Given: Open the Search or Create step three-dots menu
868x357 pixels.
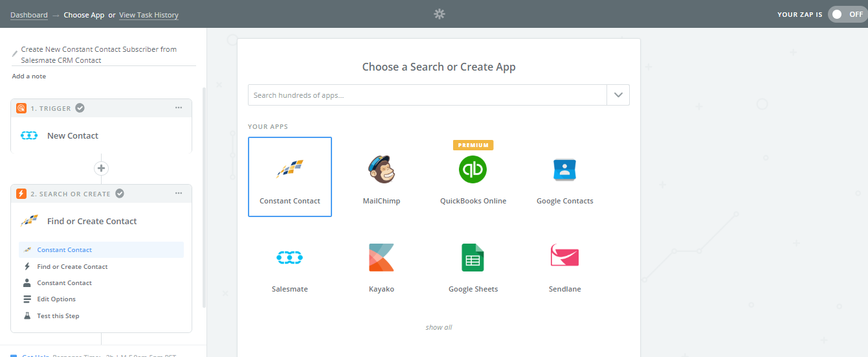Looking at the screenshot, I should tap(179, 194).
